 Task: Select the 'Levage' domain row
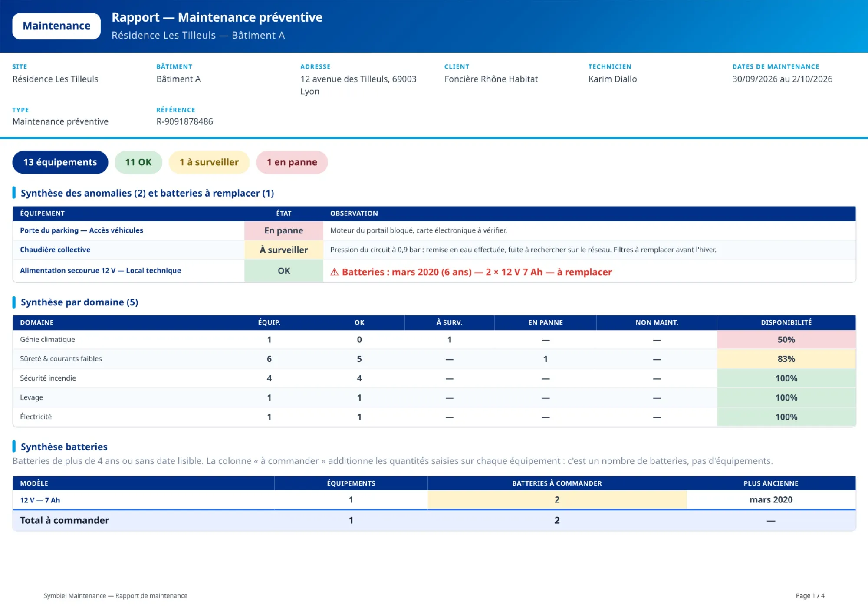[434, 397]
